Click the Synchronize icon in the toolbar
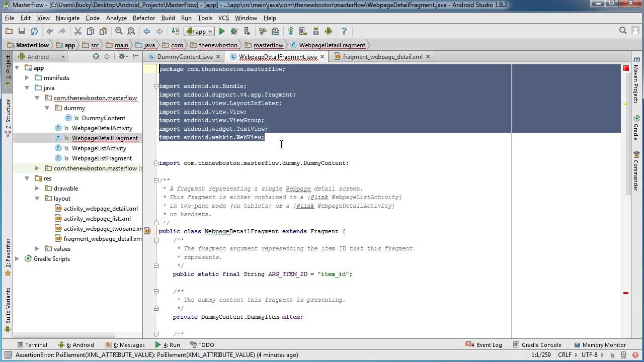 (34, 31)
